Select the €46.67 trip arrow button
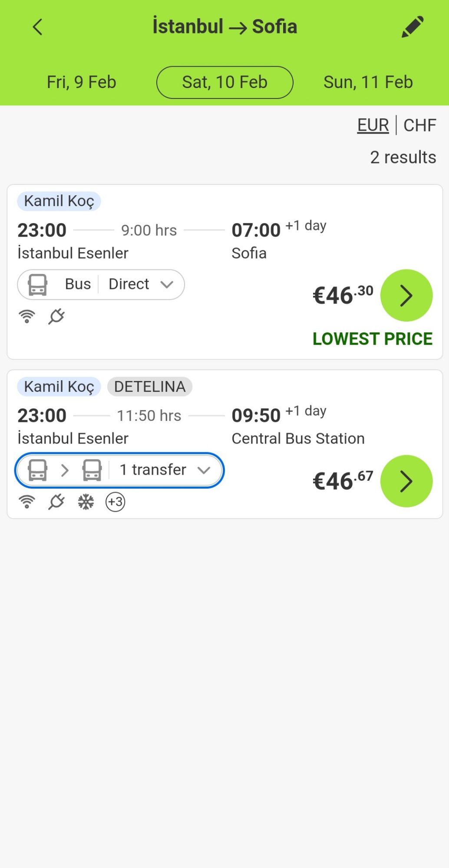The image size is (449, 868). (406, 481)
